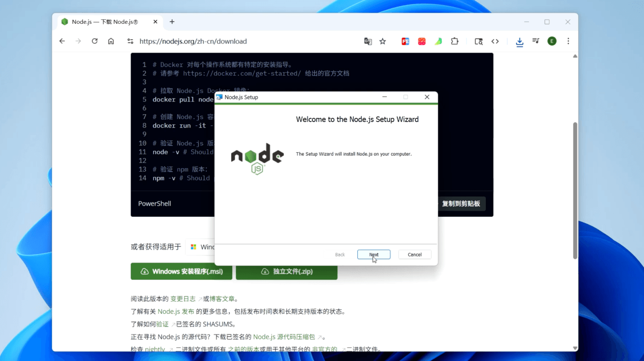Reload the Node.js download page
644x361 pixels.
coord(95,42)
